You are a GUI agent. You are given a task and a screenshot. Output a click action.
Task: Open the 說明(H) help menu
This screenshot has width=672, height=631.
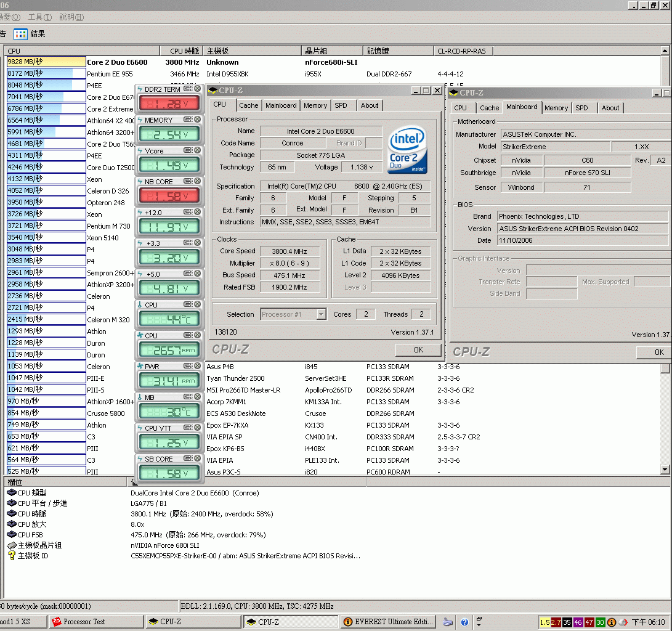[x=71, y=17]
